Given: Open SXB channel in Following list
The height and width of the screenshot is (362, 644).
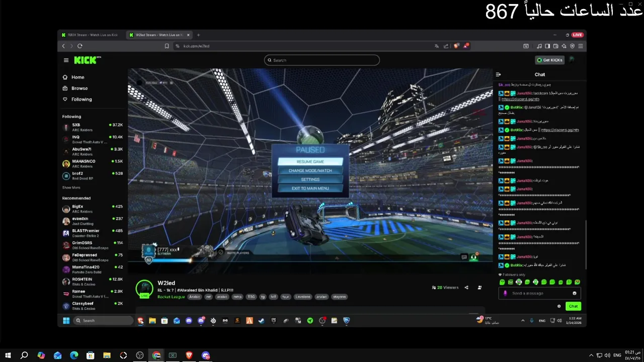Looking at the screenshot, I should click(93, 127).
